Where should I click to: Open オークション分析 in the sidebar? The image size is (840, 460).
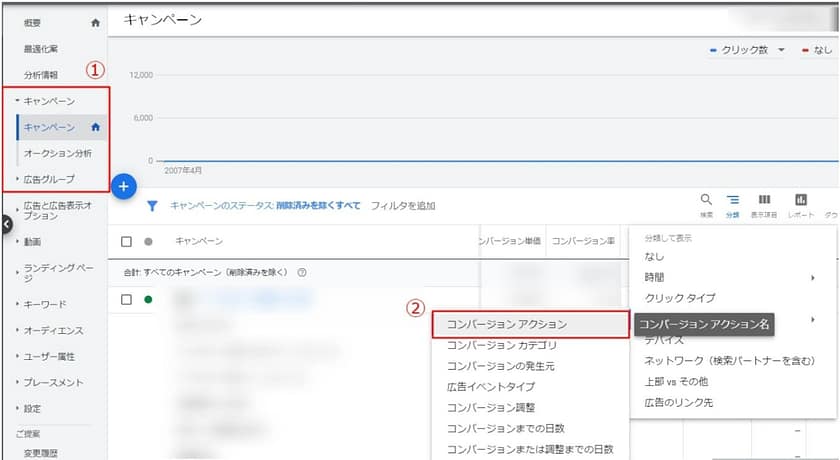[x=58, y=153]
